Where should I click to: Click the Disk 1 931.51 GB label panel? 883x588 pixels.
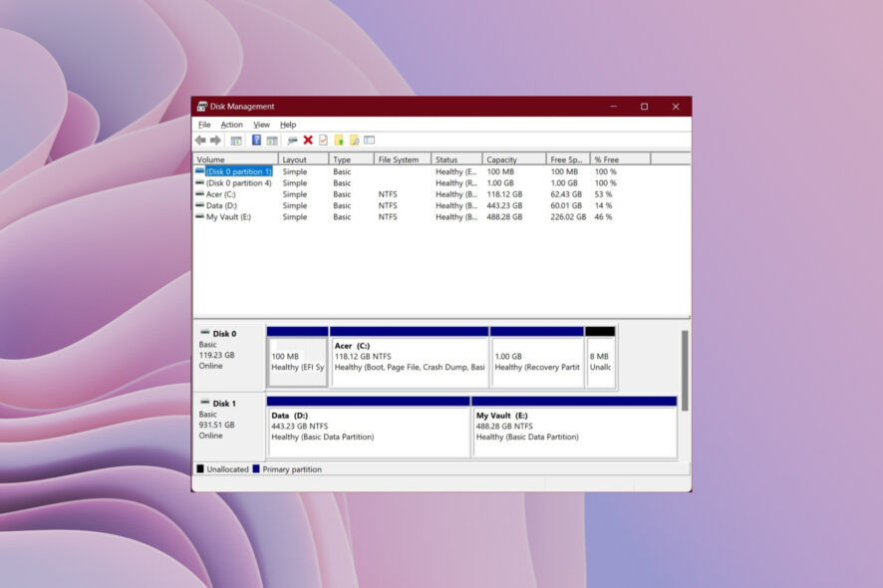click(x=229, y=427)
